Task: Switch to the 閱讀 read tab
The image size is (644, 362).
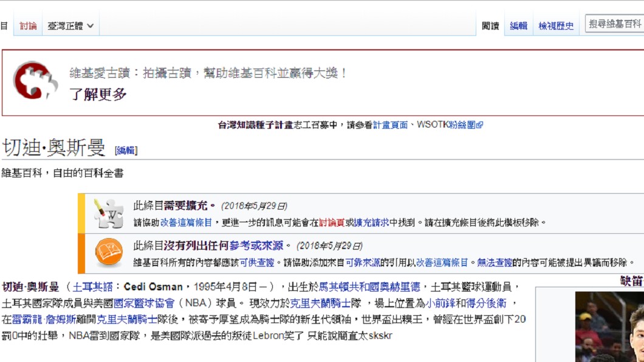Action: click(x=490, y=26)
